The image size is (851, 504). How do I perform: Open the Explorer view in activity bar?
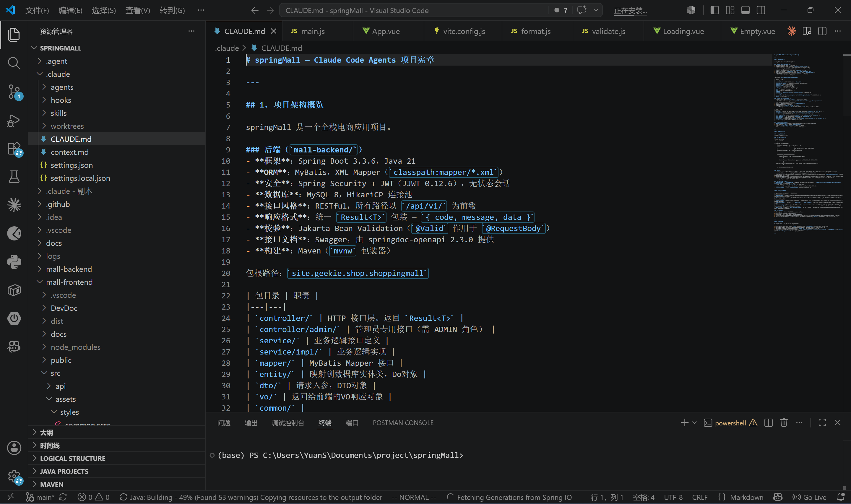click(x=14, y=35)
